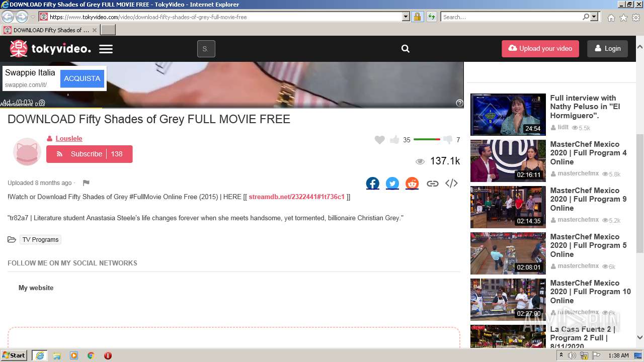Open MasterChef Mexico Program 9 thumbnail

click(x=508, y=207)
